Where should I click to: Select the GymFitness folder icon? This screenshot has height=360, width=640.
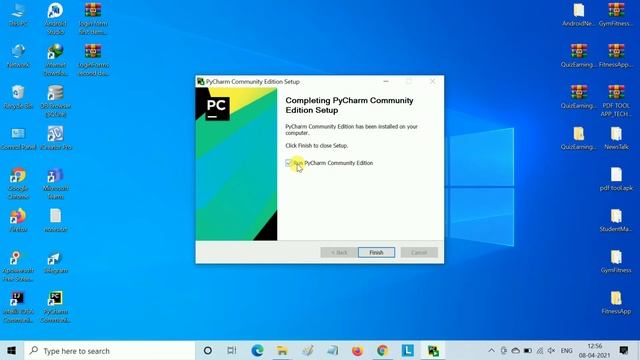tap(616, 262)
